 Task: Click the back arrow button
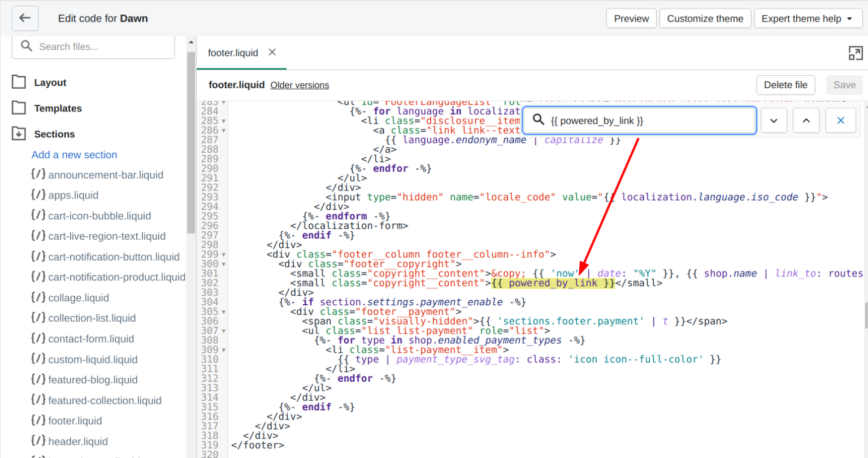point(25,18)
